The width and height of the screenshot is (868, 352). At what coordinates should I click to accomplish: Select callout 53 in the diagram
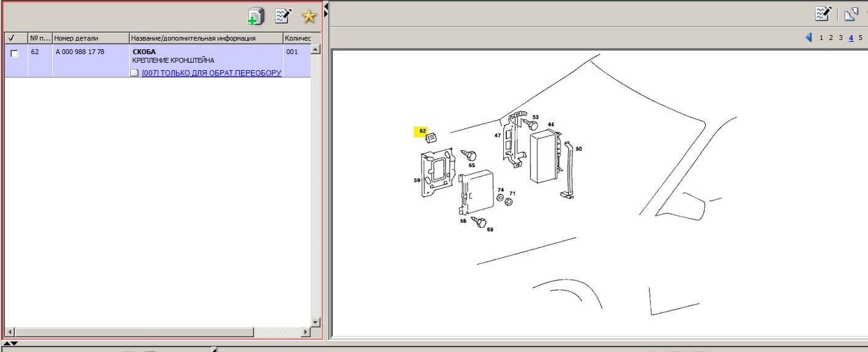(x=535, y=117)
